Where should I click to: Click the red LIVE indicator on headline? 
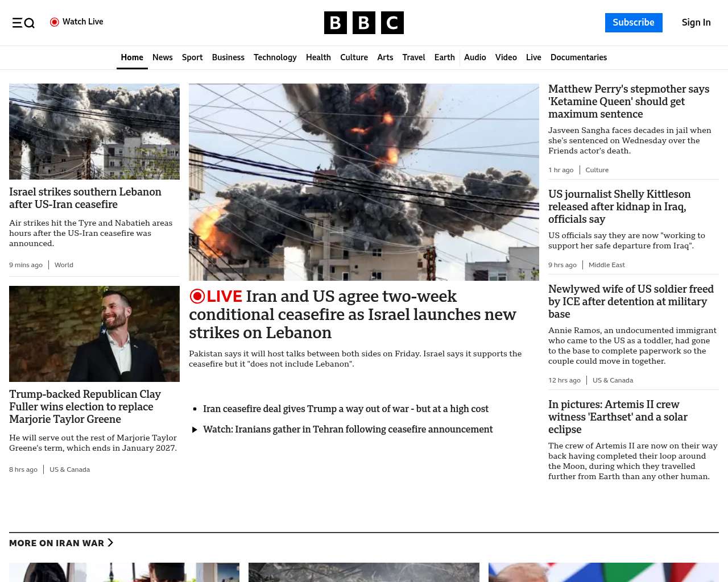coord(216,296)
